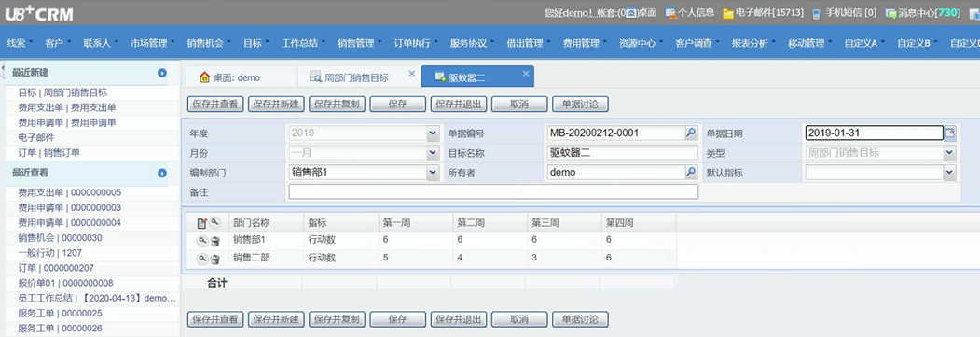Open 服务工单 | 00000025 entry
Screen dimensions: 980x337
click(x=60, y=314)
